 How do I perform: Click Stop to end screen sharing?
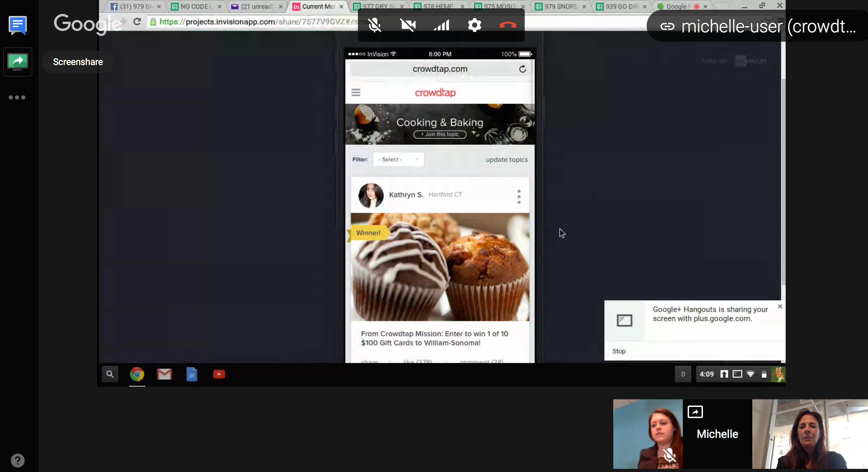[x=619, y=351]
